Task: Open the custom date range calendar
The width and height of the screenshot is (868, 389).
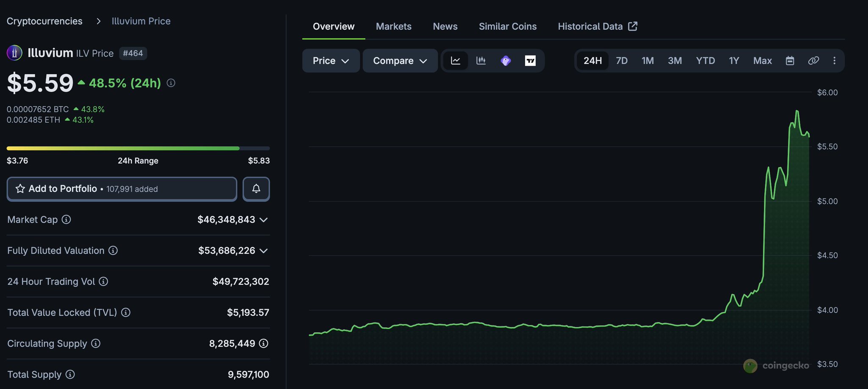Action: point(790,61)
